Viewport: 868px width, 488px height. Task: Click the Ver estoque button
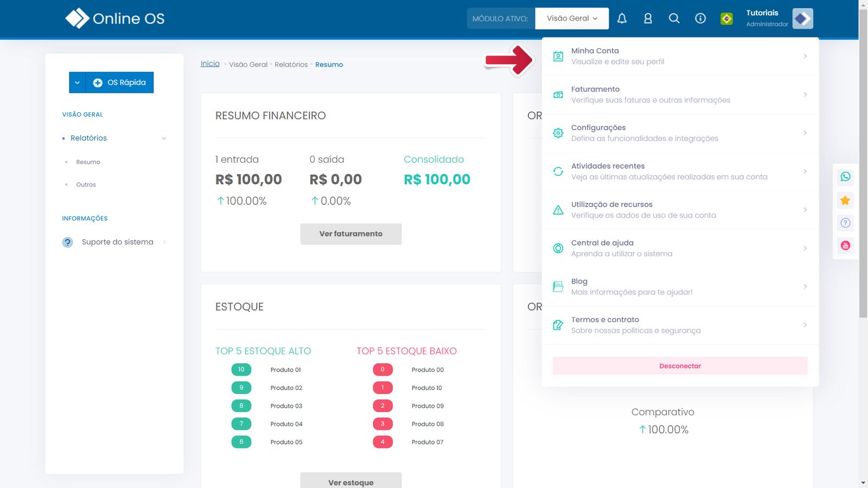click(x=351, y=481)
